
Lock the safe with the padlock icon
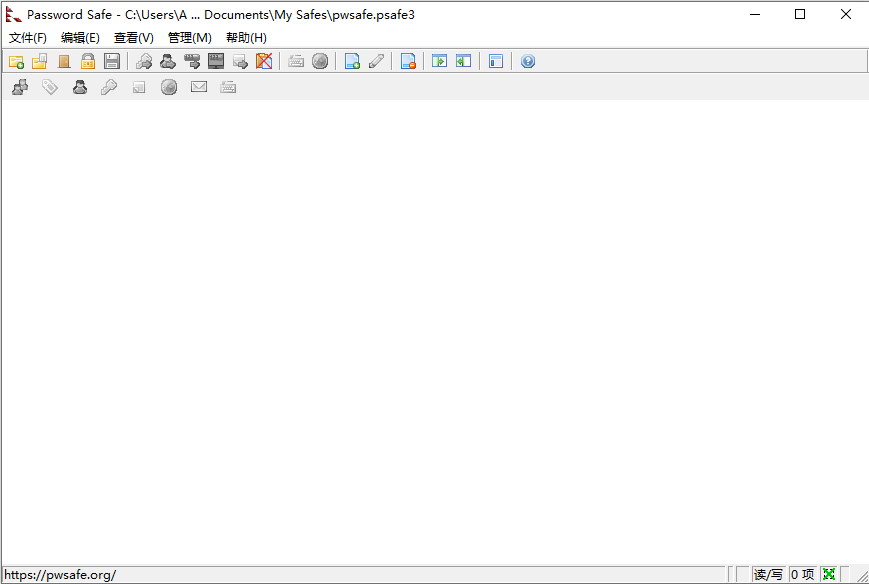pyautogui.click(x=88, y=62)
